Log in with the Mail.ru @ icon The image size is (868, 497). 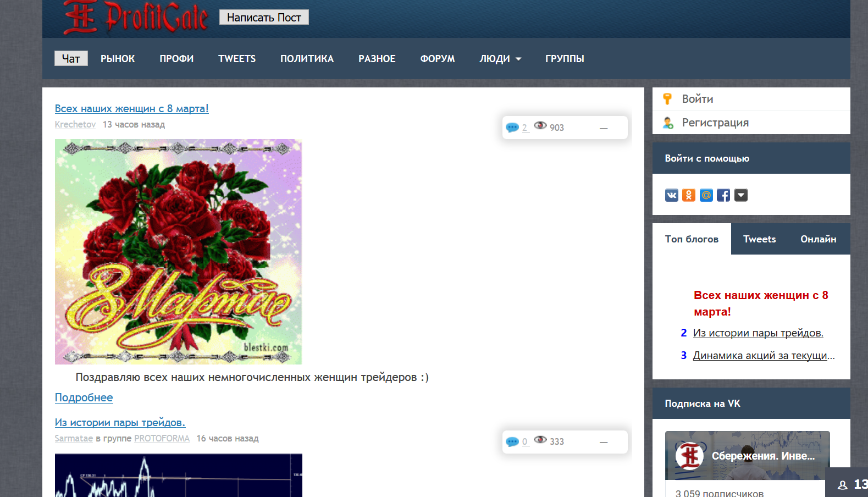[706, 195]
